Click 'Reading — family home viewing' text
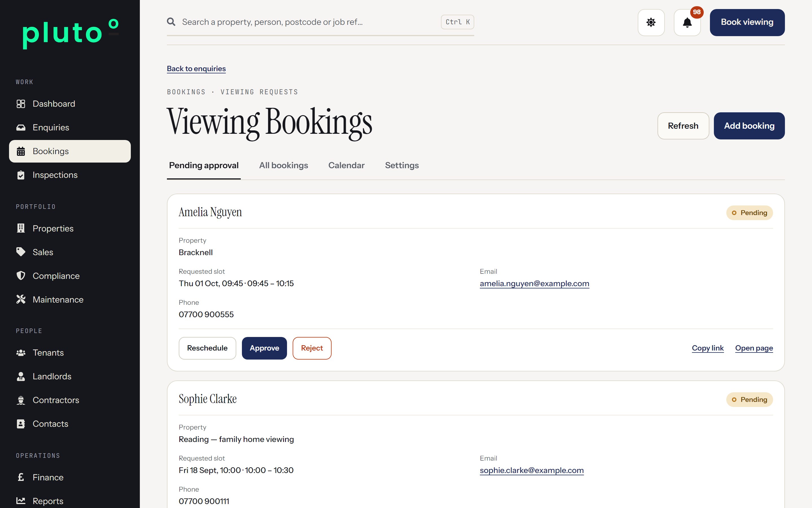This screenshot has width=812, height=508. coord(236,439)
